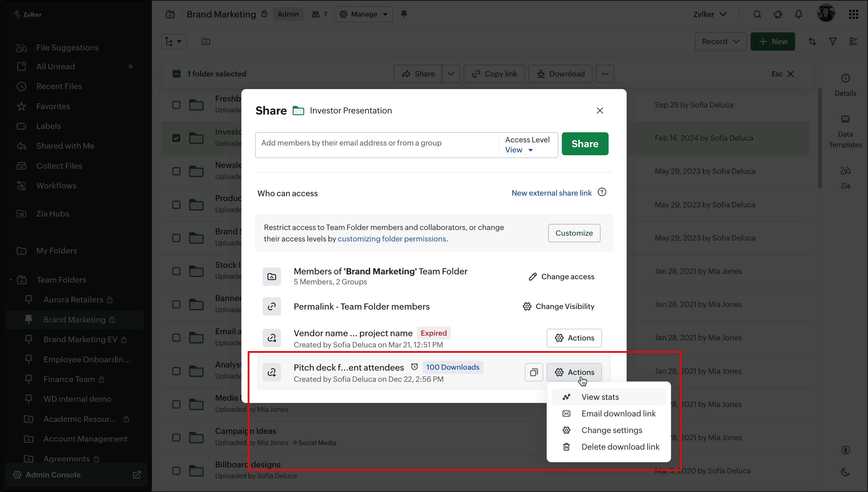The height and width of the screenshot is (492, 868).
Task: Tick the Campaign Ideas folder checkbox
Action: 176,438
